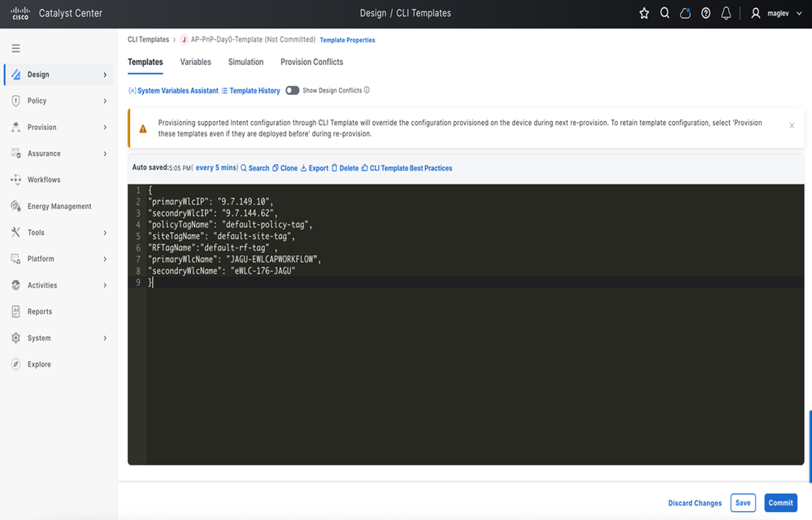The image size is (812, 520).
Task: Expand the System menu chevron
Action: coord(105,338)
